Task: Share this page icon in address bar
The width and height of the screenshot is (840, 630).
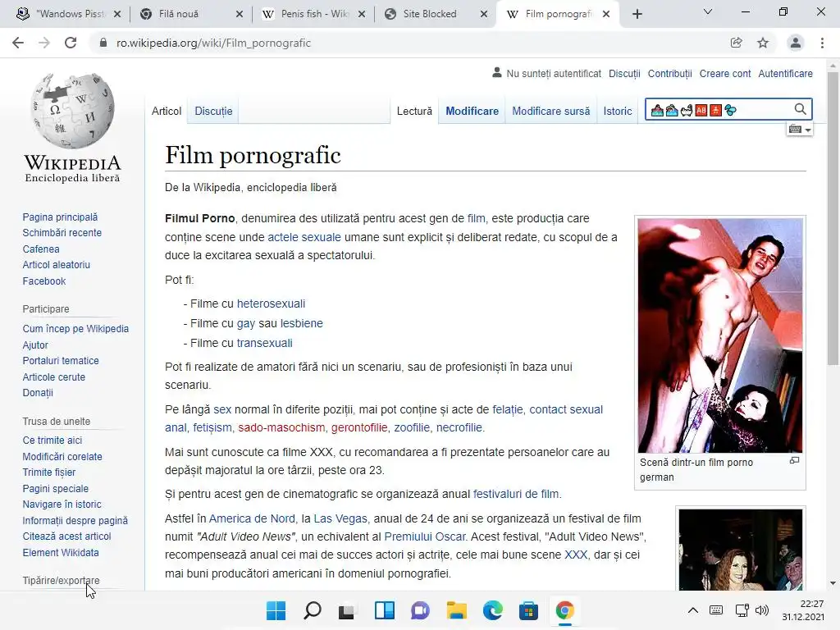Action: click(736, 43)
